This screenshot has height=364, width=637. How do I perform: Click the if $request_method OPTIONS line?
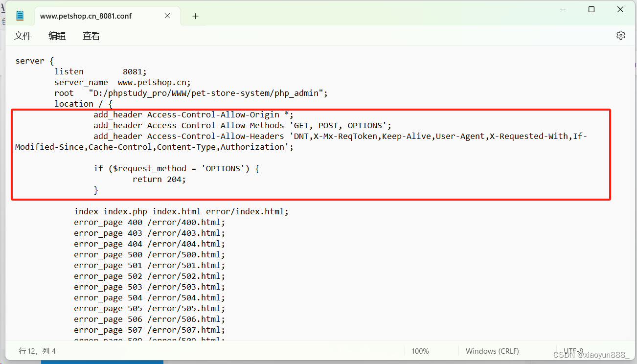[x=176, y=168]
